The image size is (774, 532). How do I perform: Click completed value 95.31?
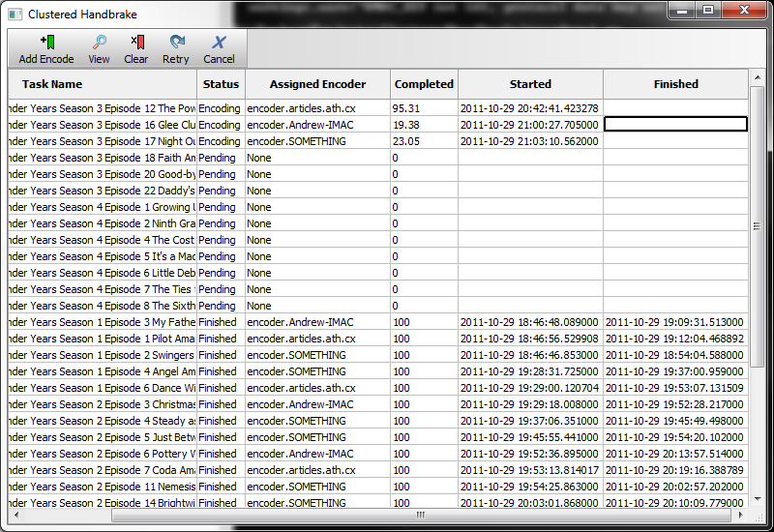click(405, 108)
